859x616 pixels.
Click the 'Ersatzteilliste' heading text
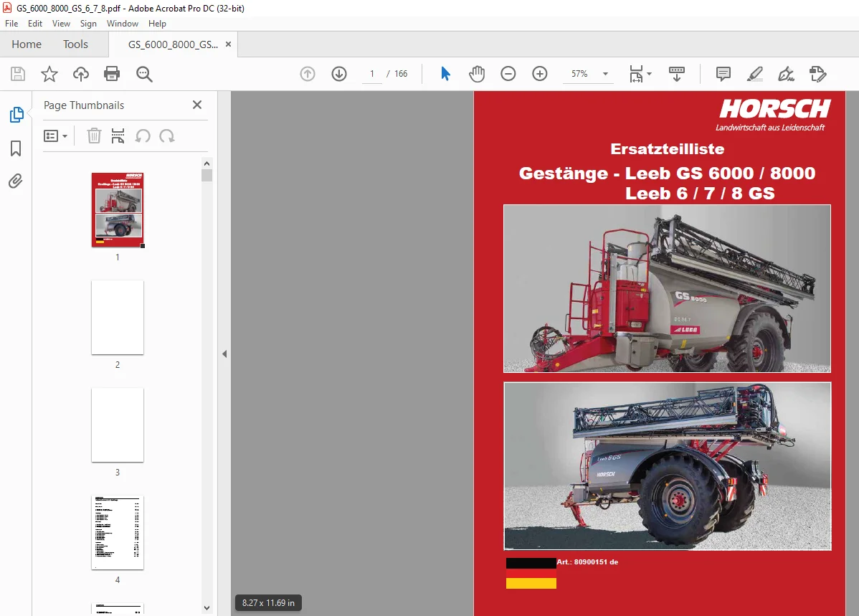[x=668, y=149]
